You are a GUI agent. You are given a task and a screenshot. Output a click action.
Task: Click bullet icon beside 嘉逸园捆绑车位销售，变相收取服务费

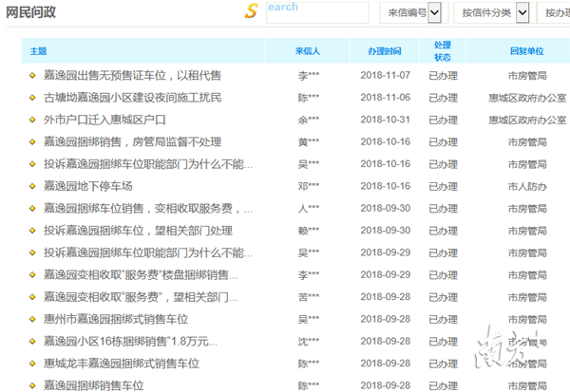(32, 208)
